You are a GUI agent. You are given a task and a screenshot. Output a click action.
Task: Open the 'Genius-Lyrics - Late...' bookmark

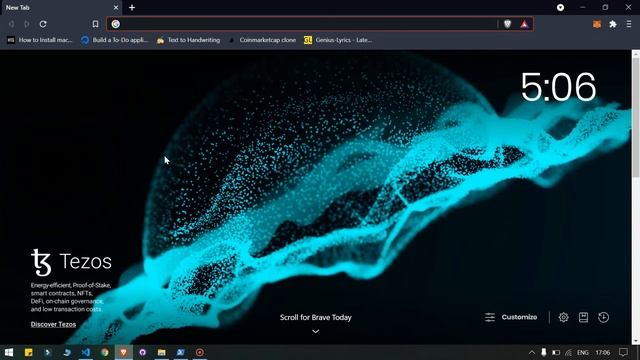pyautogui.click(x=338, y=40)
